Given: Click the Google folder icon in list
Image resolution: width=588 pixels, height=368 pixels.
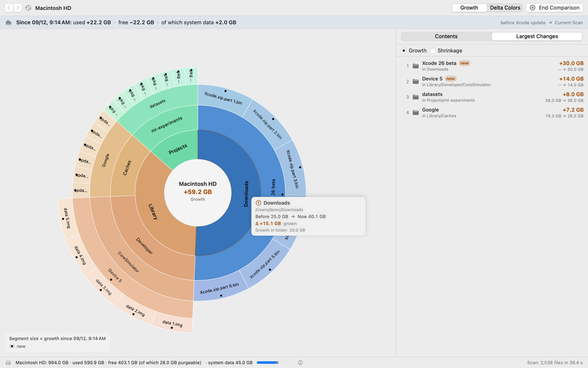Looking at the screenshot, I should (416, 113).
